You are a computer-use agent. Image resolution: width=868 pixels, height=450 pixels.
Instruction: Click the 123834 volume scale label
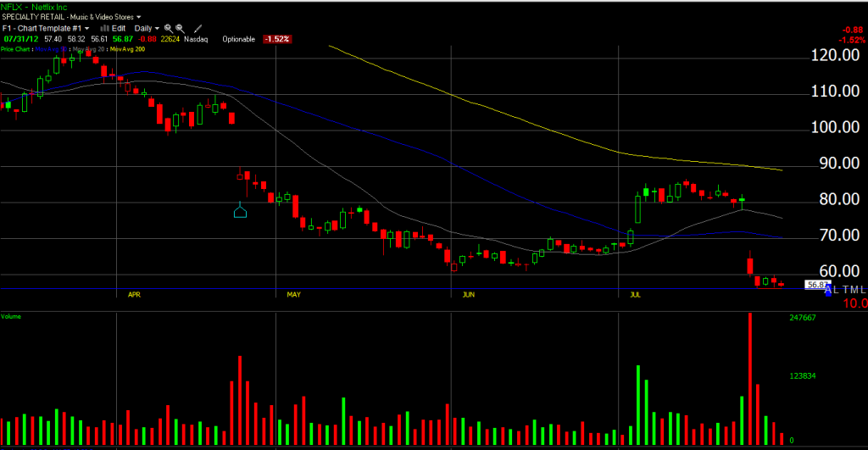pos(803,375)
